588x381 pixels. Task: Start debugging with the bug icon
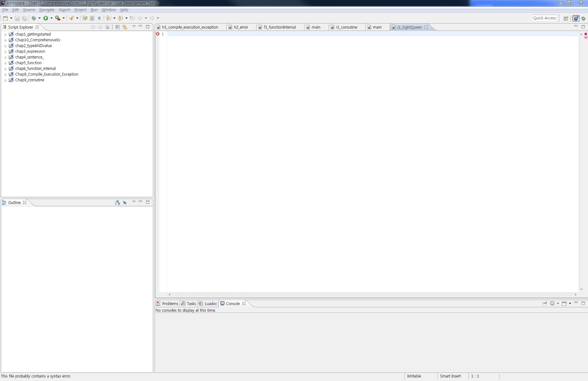click(34, 18)
